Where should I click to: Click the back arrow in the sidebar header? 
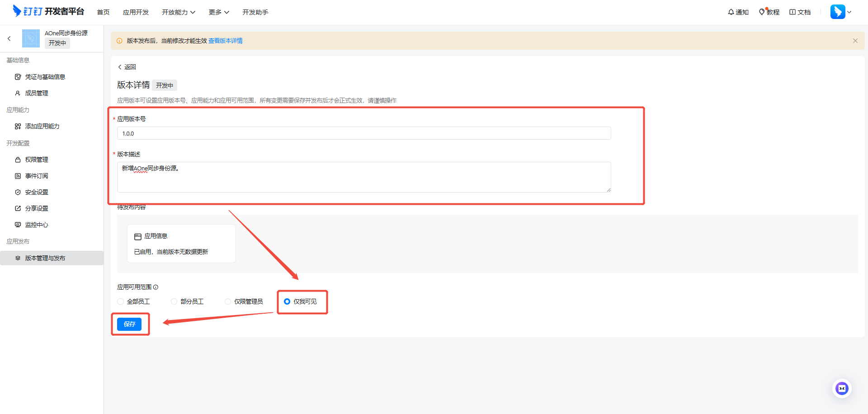[x=9, y=39]
